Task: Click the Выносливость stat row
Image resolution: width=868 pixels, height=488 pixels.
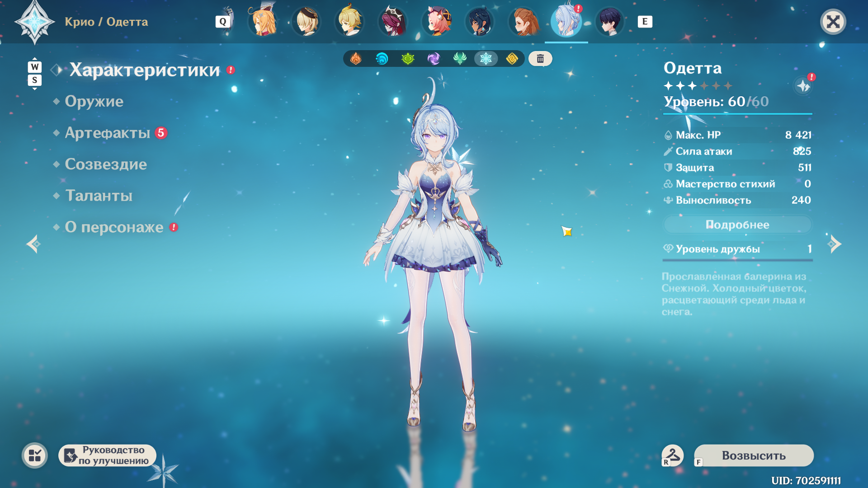Action: (737, 200)
